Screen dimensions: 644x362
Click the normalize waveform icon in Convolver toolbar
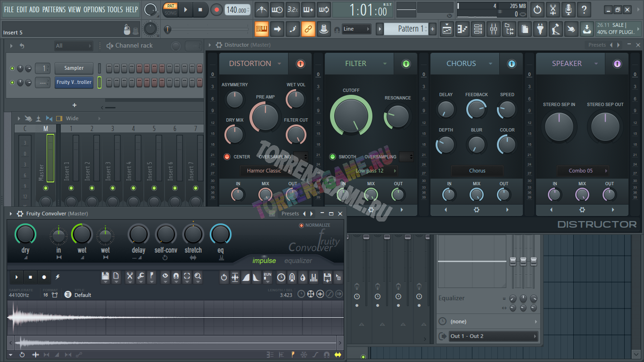[x=235, y=277]
